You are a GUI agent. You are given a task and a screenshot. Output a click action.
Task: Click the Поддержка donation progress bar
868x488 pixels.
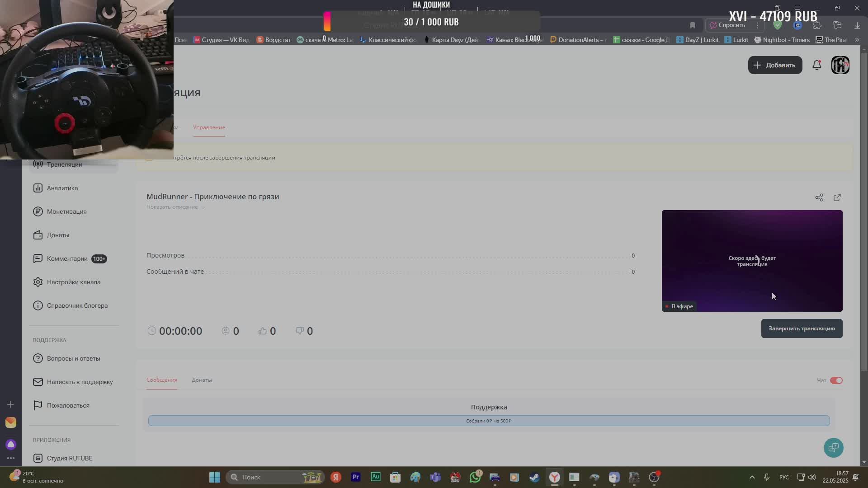click(489, 421)
